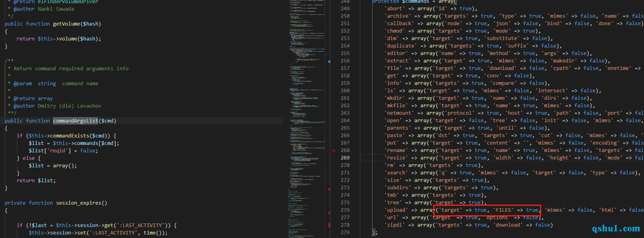Click the 'subdirs' key on line 273
Screen dimensions: 644x238
[x=398, y=188]
